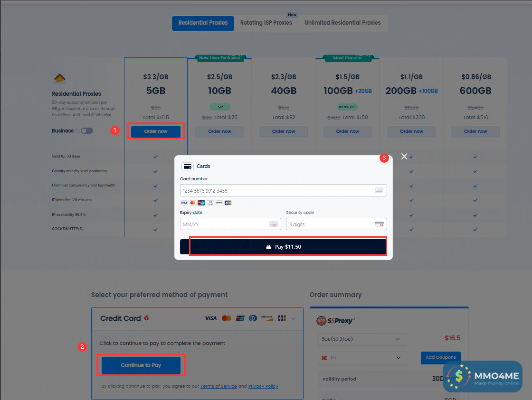Screen dimensions: 532x400
Task: Click 'Total $516' on the 600GB plan
Action: 475,117
